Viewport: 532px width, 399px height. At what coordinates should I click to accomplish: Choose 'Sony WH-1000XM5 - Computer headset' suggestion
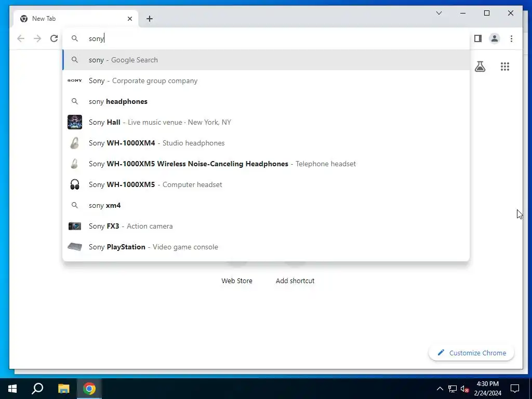266,184
